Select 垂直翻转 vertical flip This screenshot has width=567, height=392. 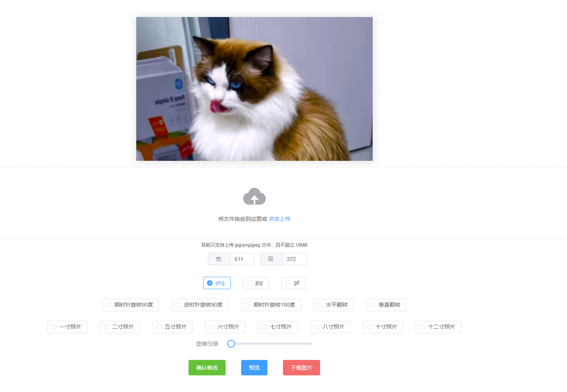pyautogui.click(x=386, y=305)
